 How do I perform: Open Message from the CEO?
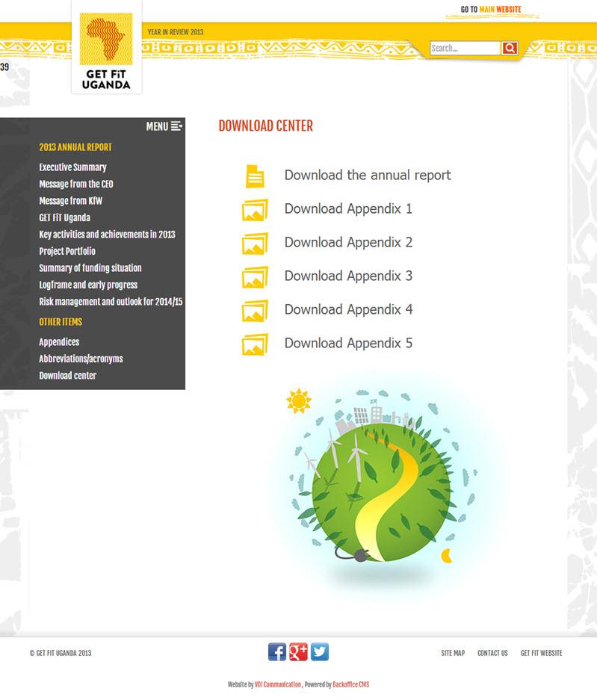point(76,184)
